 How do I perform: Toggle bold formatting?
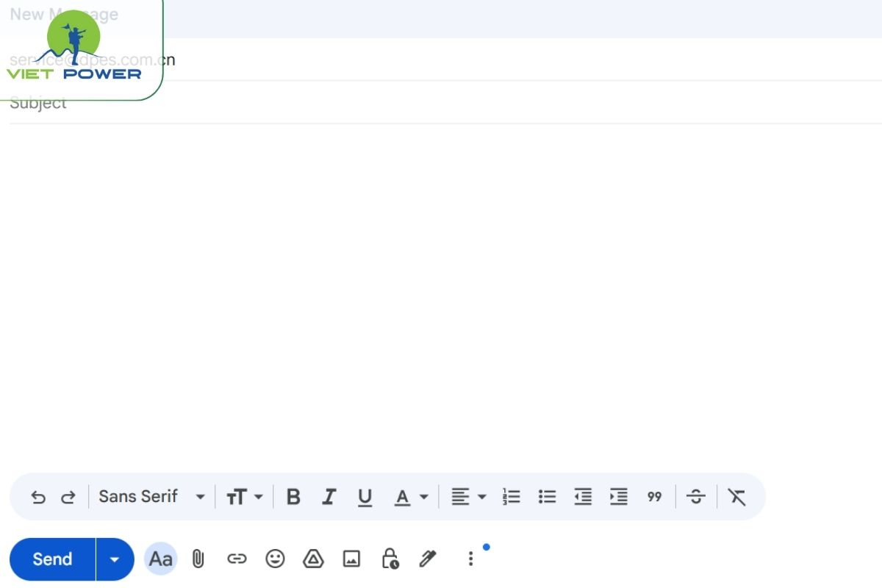pos(293,497)
